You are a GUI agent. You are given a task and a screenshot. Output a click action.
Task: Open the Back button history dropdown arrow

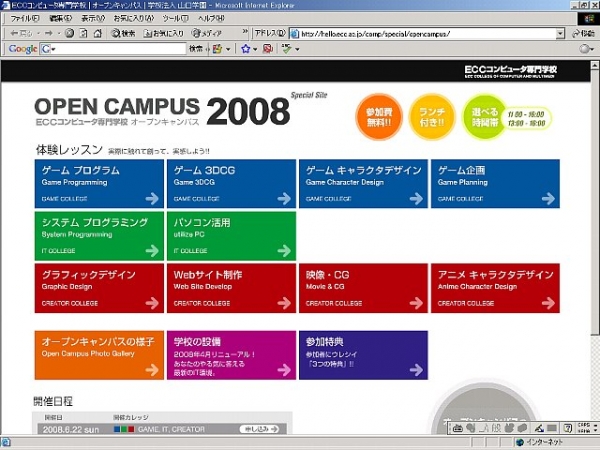[36, 33]
